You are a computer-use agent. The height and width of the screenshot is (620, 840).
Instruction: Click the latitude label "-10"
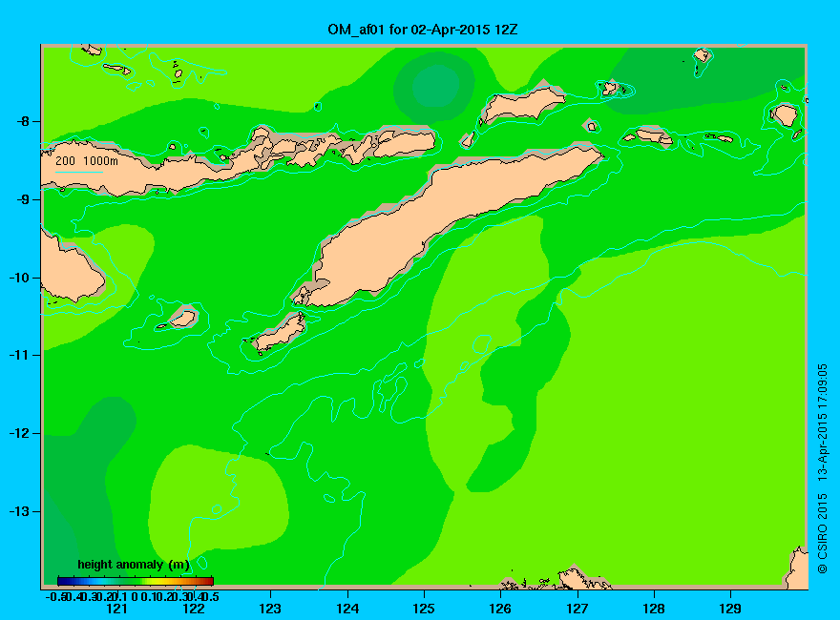point(19,278)
